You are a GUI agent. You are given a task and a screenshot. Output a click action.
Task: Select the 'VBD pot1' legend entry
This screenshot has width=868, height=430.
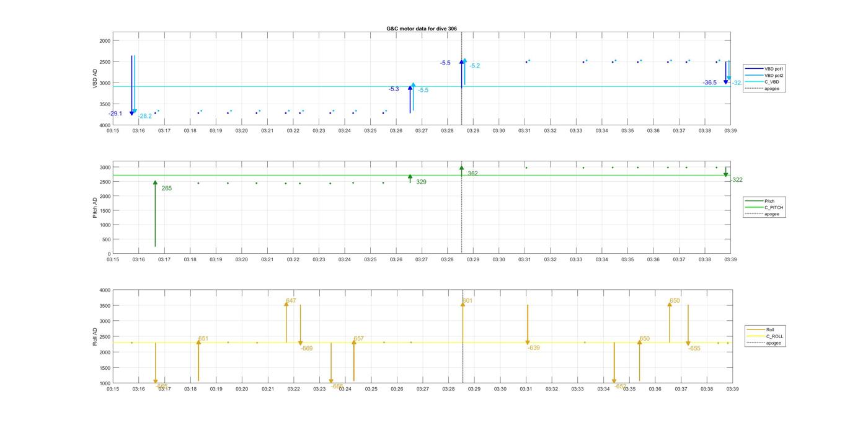(764, 68)
